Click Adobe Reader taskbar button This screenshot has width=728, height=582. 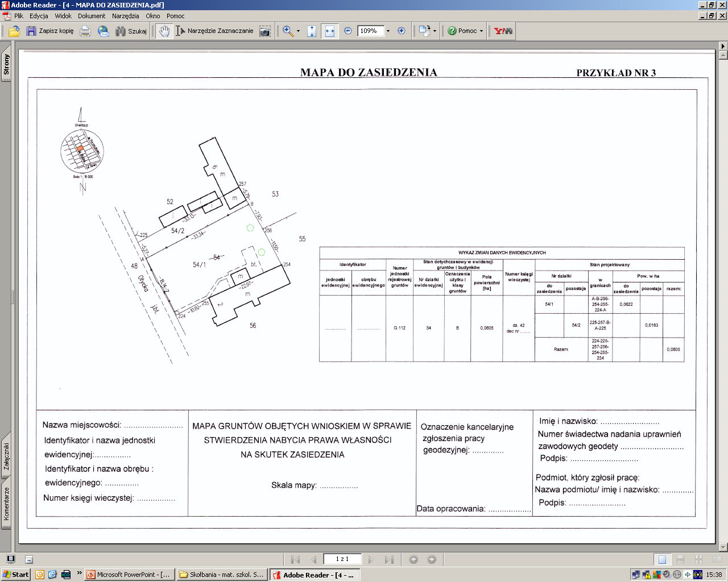(x=315, y=575)
